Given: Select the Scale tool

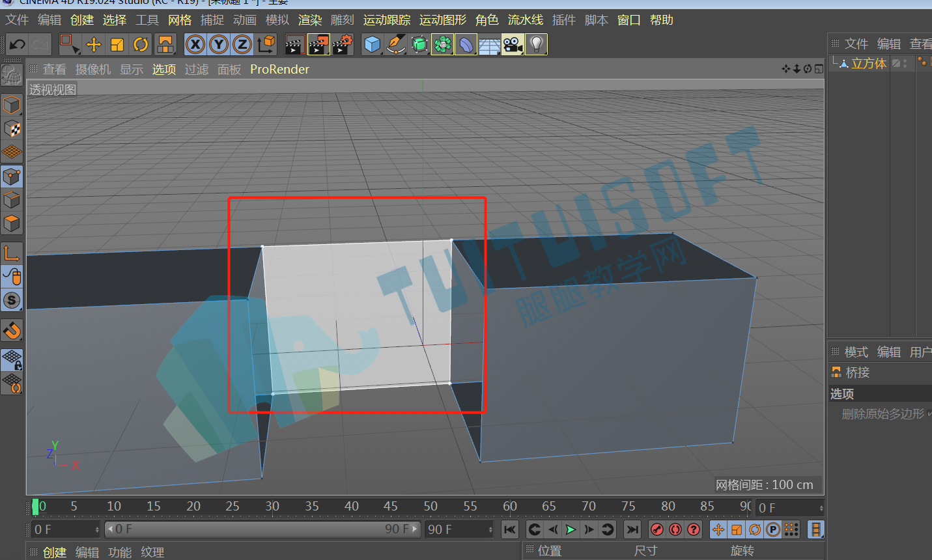Looking at the screenshot, I should click(117, 44).
